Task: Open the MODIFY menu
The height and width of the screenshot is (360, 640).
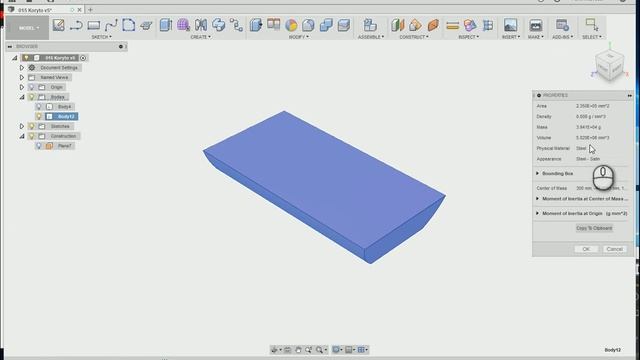Action: click(x=299, y=37)
